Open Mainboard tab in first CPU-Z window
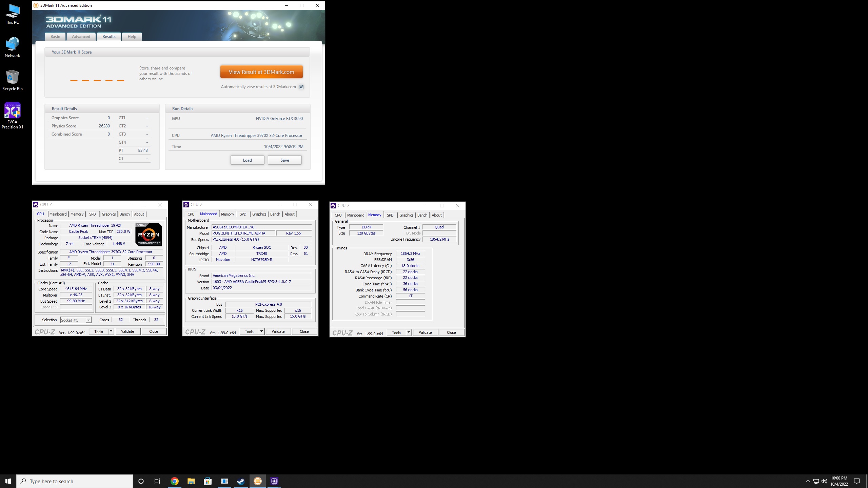This screenshot has width=868, height=488. (58, 214)
